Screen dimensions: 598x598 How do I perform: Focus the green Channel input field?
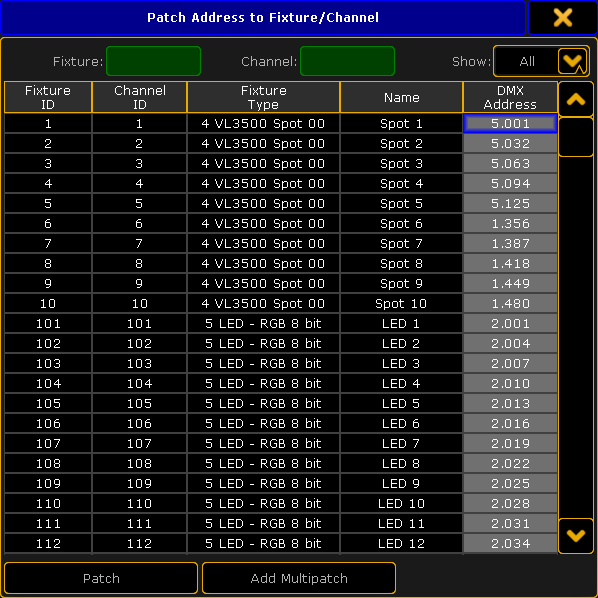click(x=347, y=61)
